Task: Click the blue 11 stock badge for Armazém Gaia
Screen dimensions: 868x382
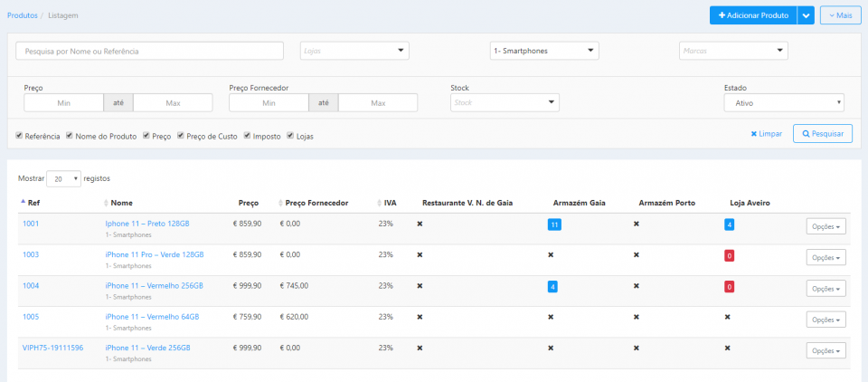Action: [x=553, y=224]
